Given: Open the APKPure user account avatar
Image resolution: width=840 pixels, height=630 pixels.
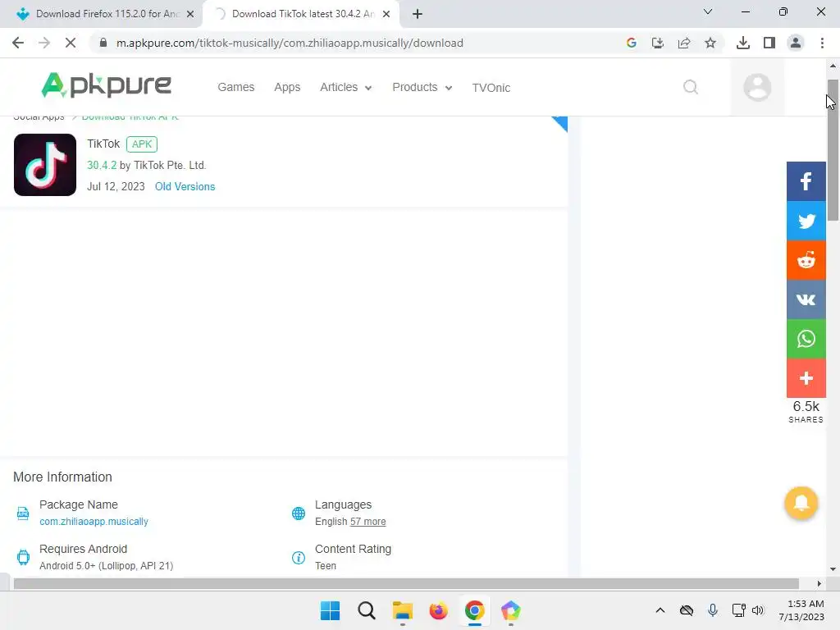Looking at the screenshot, I should 757,87.
